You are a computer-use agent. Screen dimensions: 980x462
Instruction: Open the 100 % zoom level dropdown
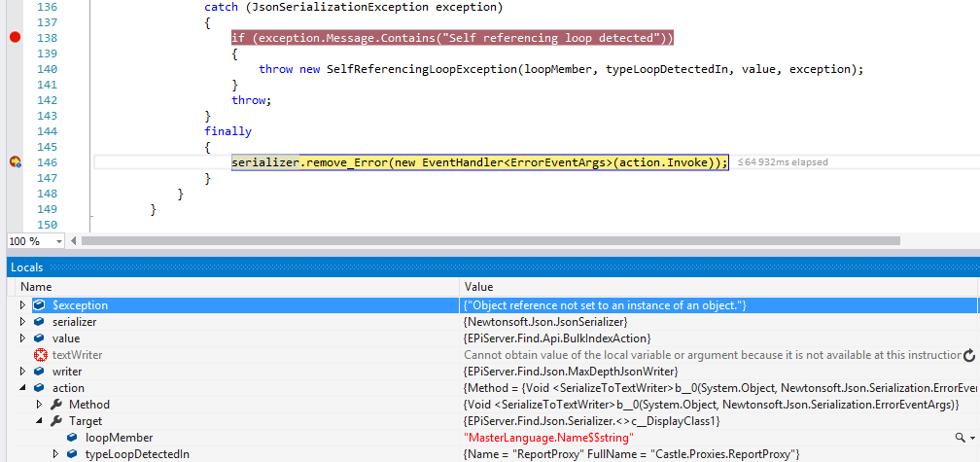click(58, 241)
